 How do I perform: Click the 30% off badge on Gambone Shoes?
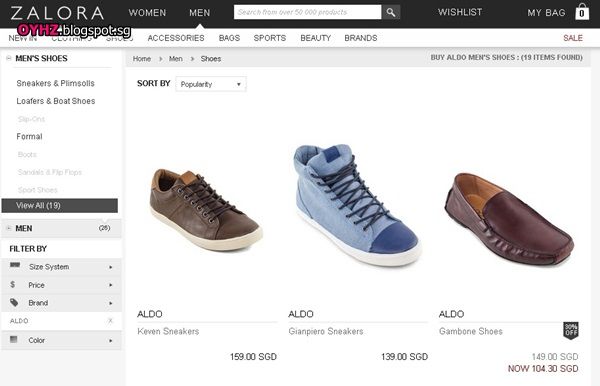571,330
